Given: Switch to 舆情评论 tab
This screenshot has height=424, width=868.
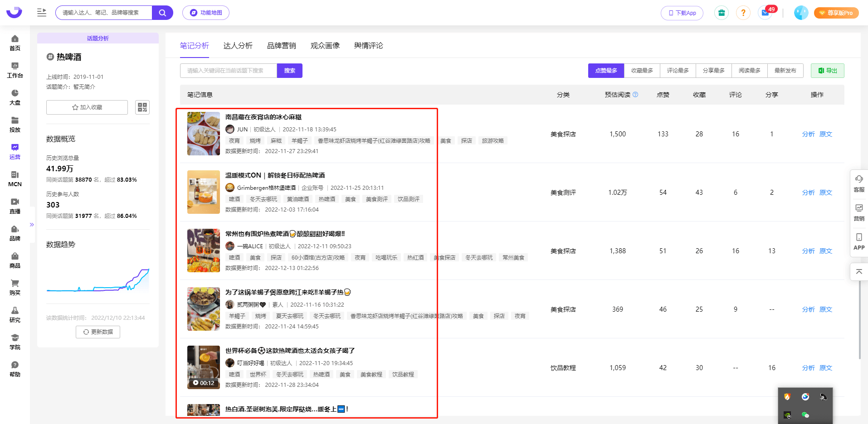Looking at the screenshot, I should click(369, 46).
